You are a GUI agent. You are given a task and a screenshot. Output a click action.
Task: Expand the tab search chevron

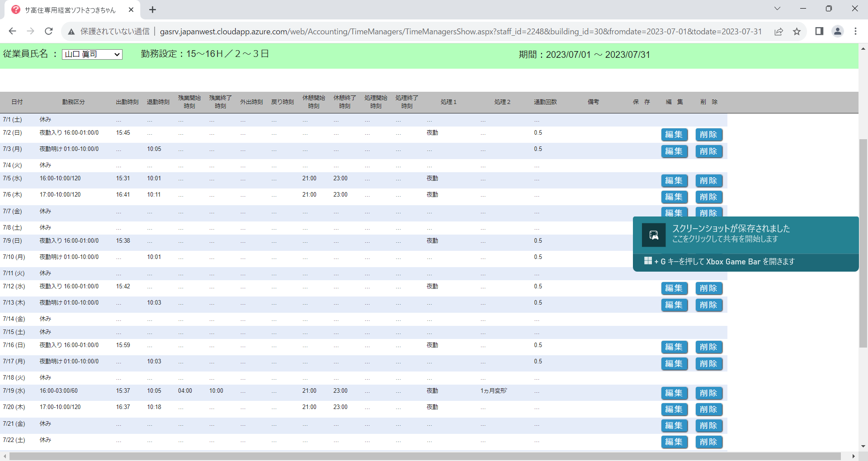pos(777,9)
